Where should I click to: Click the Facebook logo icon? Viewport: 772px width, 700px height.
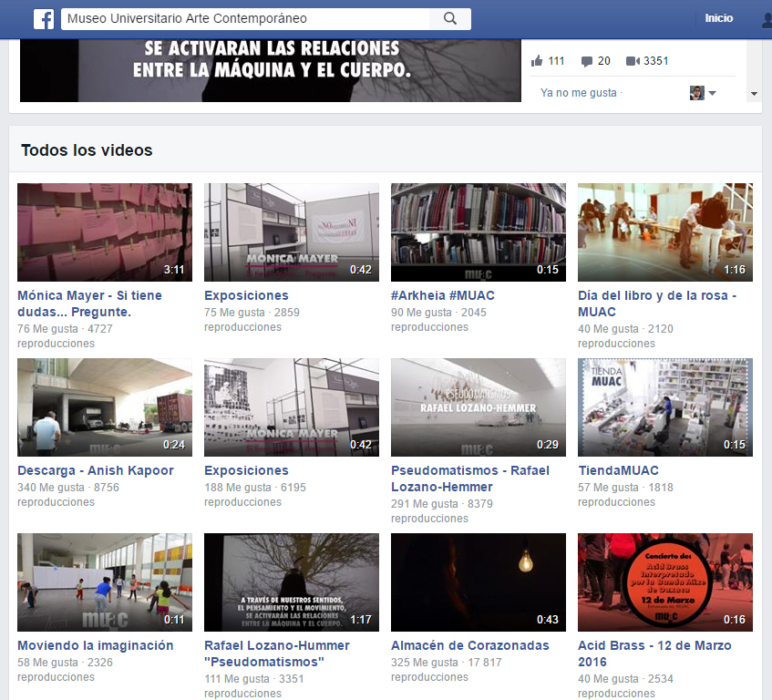pos(44,19)
